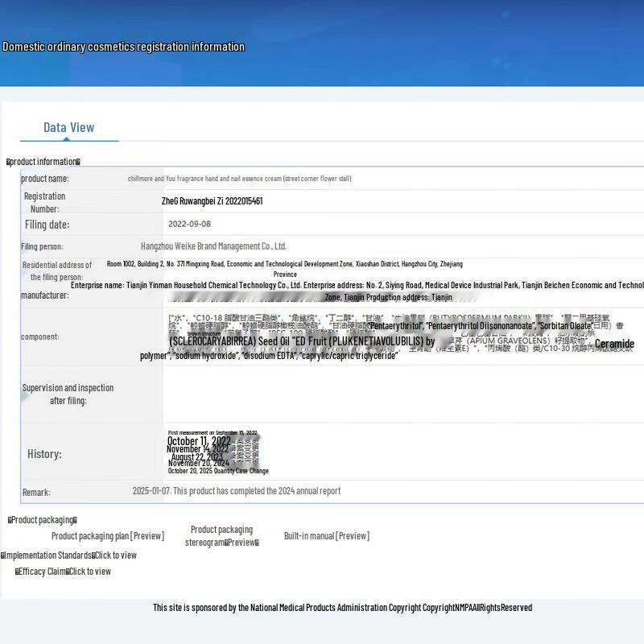Click the filing date 2022-09-08
The image size is (644, 644).
(x=189, y=225)
